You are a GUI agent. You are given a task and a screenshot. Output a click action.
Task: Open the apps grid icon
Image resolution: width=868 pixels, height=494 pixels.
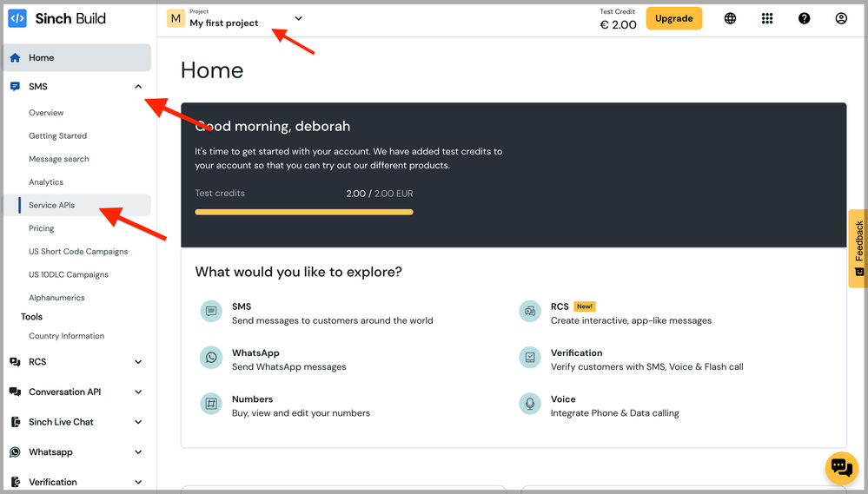click(766, 18)
